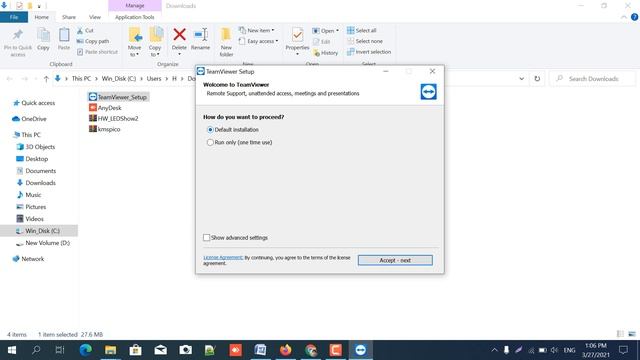Open Music in navigation pane

coord(29,195)
